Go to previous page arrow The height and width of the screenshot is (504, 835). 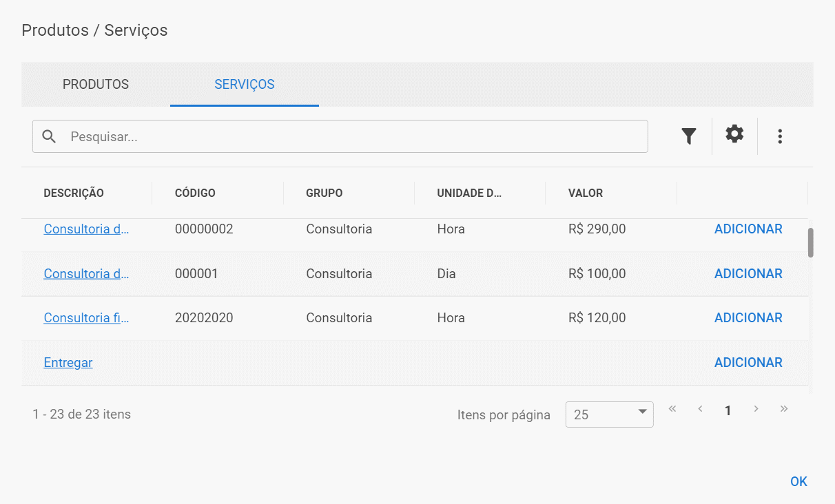(x=700, y=409)
